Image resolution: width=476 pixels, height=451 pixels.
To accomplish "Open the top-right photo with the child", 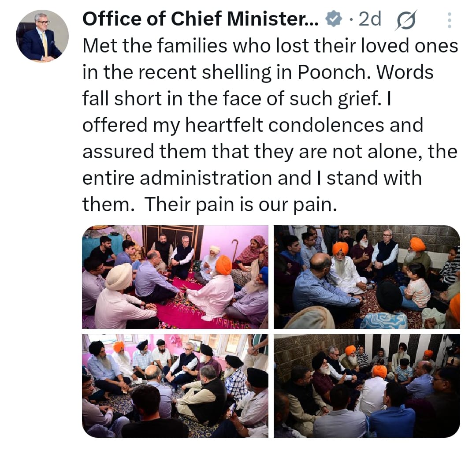I will tap(367, 277).
